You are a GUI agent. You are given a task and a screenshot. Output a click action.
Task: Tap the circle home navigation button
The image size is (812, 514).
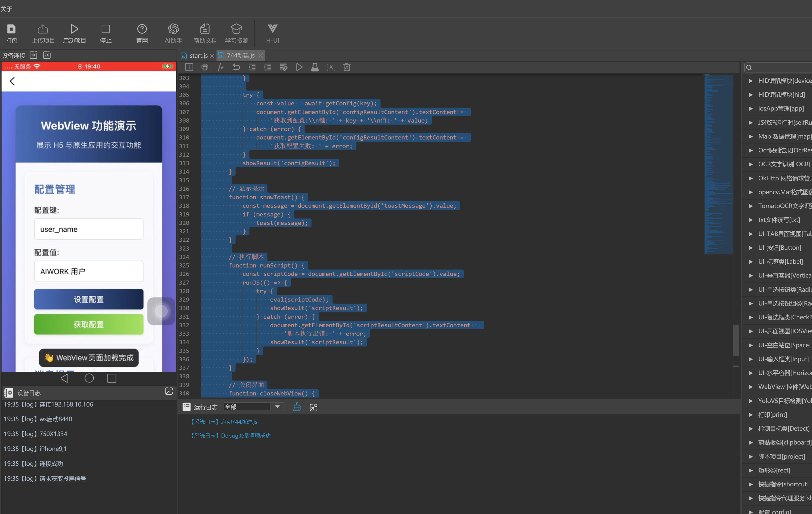tap(89, 378)
